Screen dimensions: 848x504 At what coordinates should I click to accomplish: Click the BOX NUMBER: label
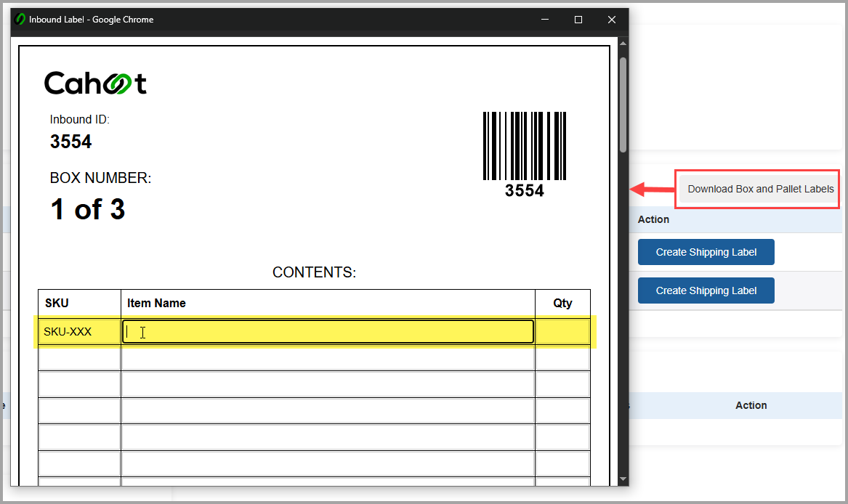[100, 178]
